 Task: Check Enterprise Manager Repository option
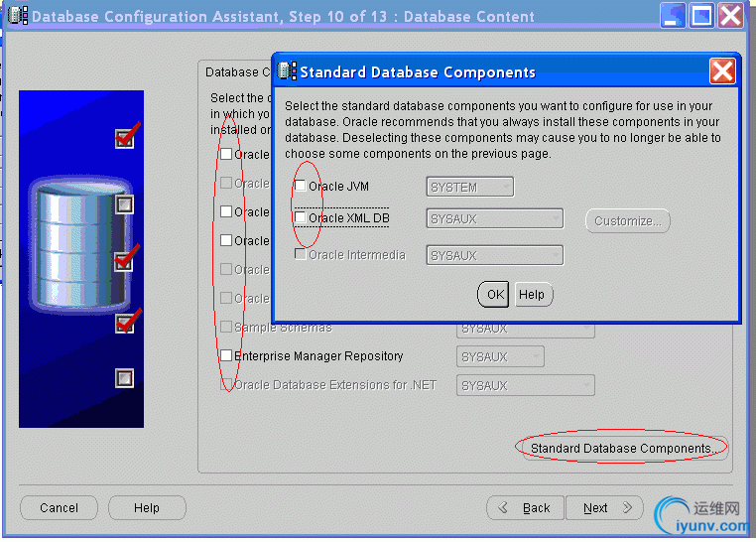226,355
